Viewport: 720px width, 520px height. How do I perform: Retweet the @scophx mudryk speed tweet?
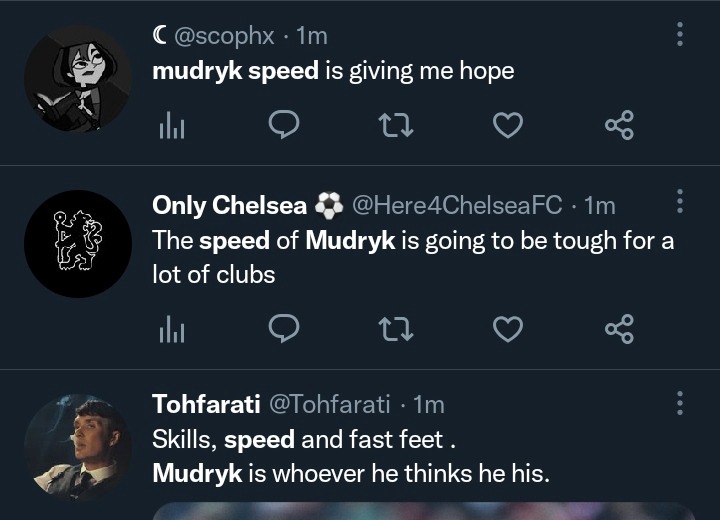397,125
